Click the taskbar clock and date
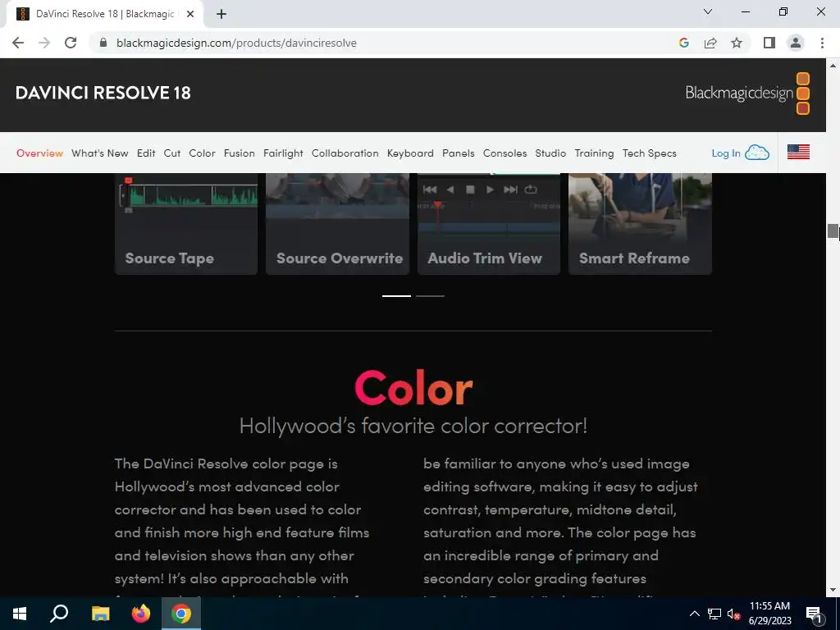This screenshot has height=630, width=840. pyautogui.click(x=769, y=614)
